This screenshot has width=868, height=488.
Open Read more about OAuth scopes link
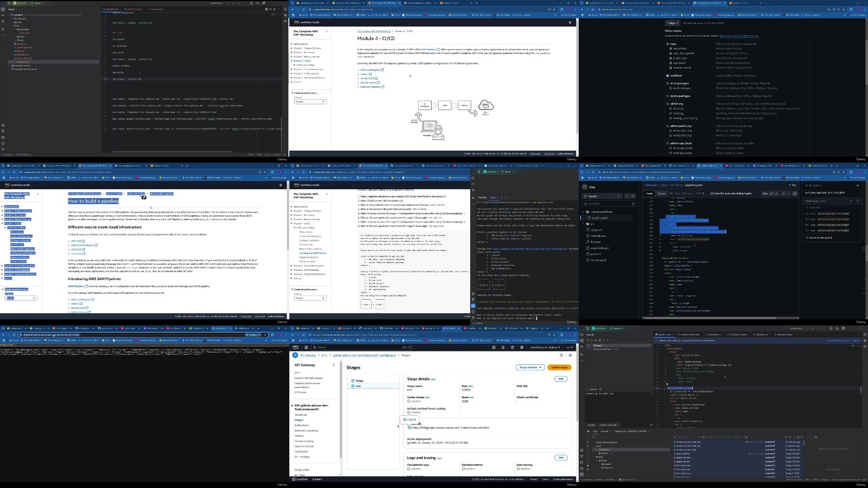point(739,36)
